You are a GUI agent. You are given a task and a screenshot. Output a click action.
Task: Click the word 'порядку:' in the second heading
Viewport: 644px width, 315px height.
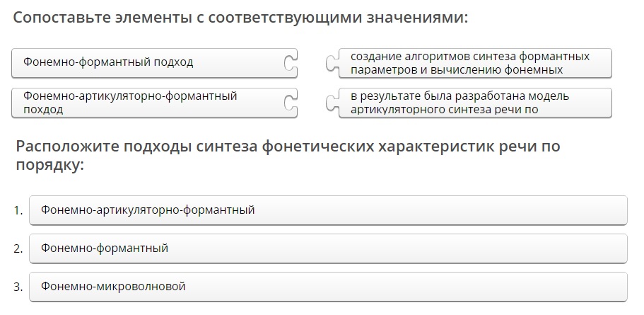[x=49, y=166]
